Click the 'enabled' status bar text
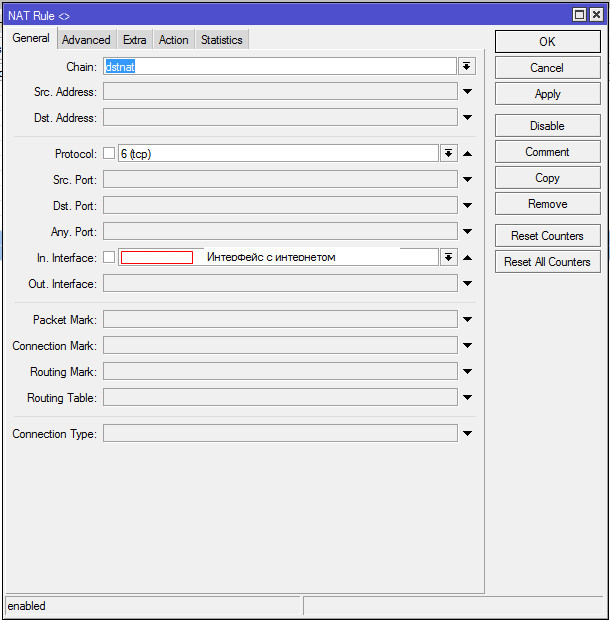The height and width of the screenshot is (621, 610). pyautogui.click(x=27, y=606)
